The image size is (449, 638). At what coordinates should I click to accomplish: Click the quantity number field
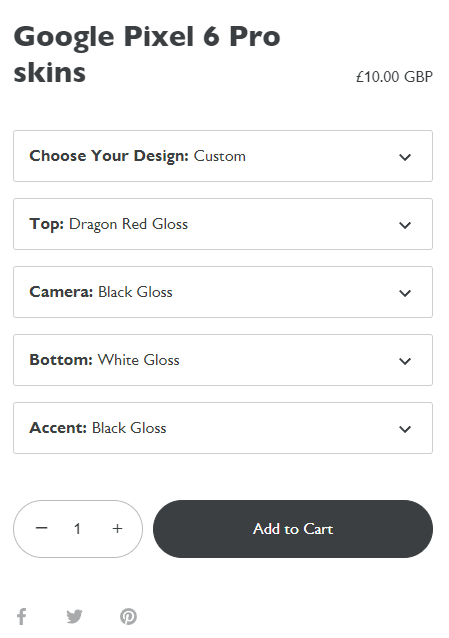[x=77, y=529]
